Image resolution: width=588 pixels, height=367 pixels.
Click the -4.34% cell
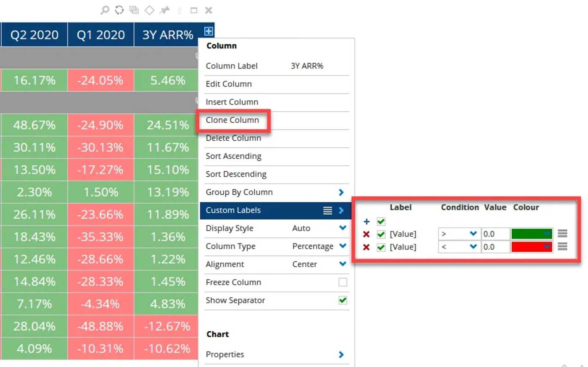(101, 304)
